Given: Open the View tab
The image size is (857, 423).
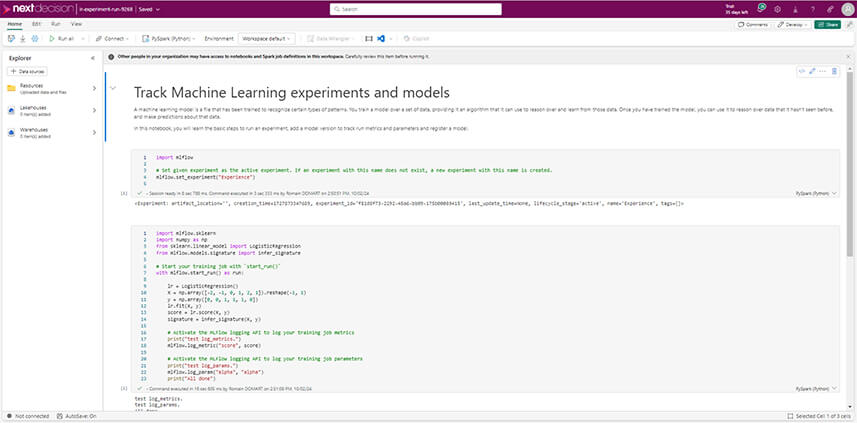Looking at the screenshot, I should point(77,22).
